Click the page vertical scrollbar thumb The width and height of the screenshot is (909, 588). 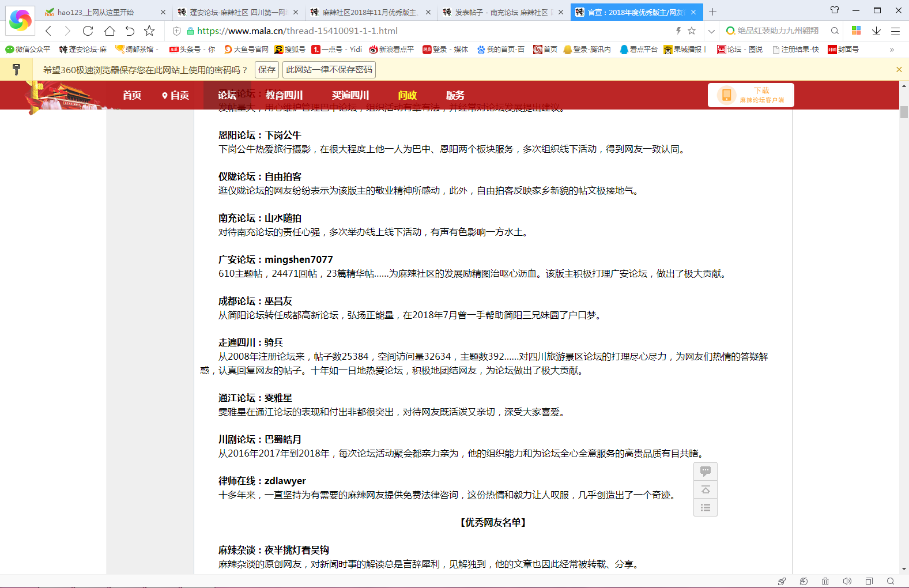pos(904,112)
